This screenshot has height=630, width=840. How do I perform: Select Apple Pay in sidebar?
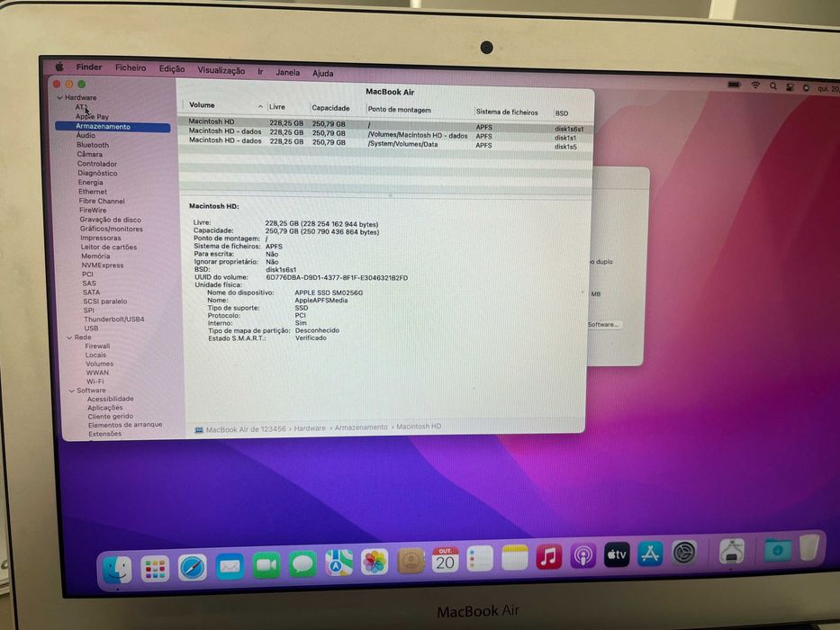pos(92,116)
